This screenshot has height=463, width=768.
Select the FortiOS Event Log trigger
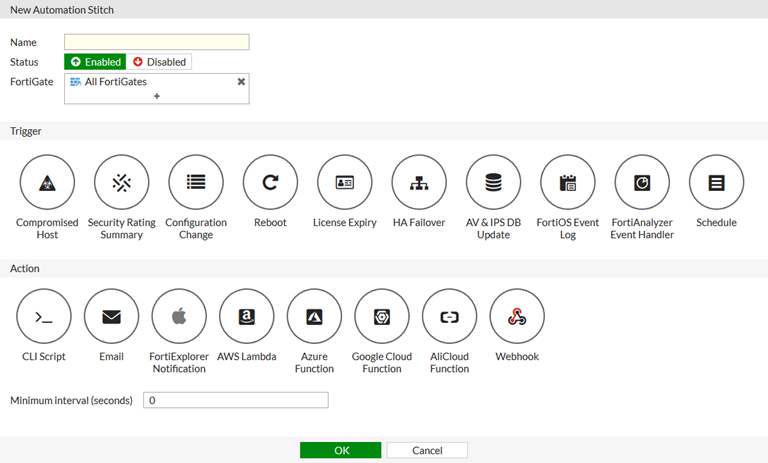click(x=567, y=182)
